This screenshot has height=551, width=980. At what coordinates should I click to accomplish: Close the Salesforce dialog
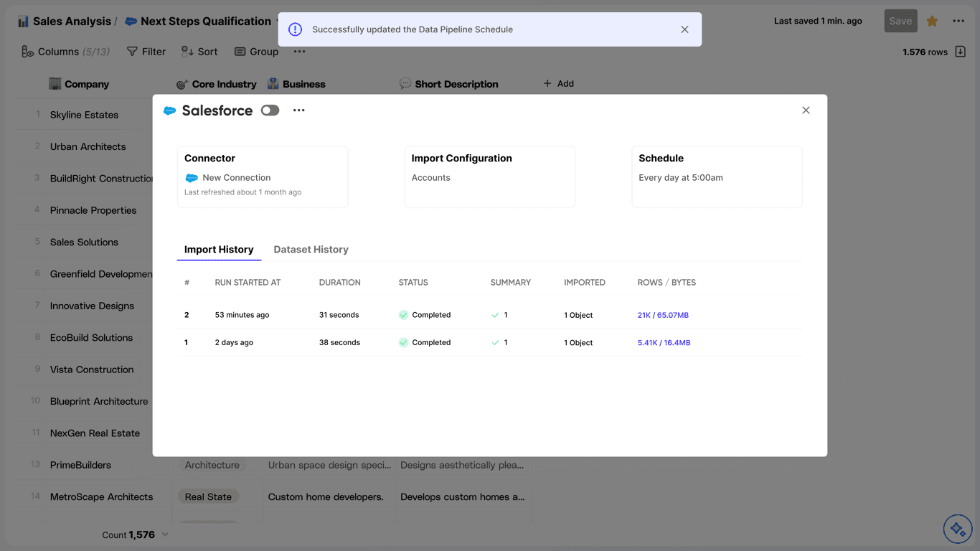[x=806, y=110]
